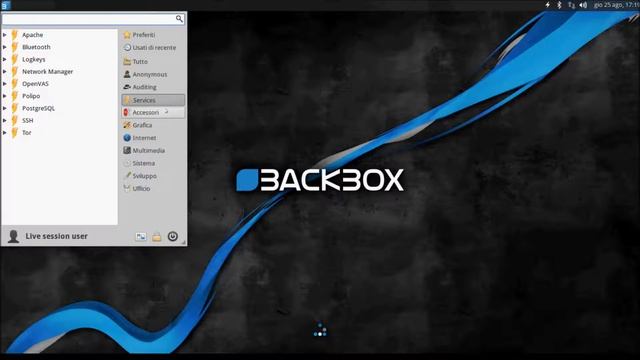The width and height of the screenshot is (640, 360).
Task: Open the settings icon beside Live session user
Action: (x=141, y=237)
